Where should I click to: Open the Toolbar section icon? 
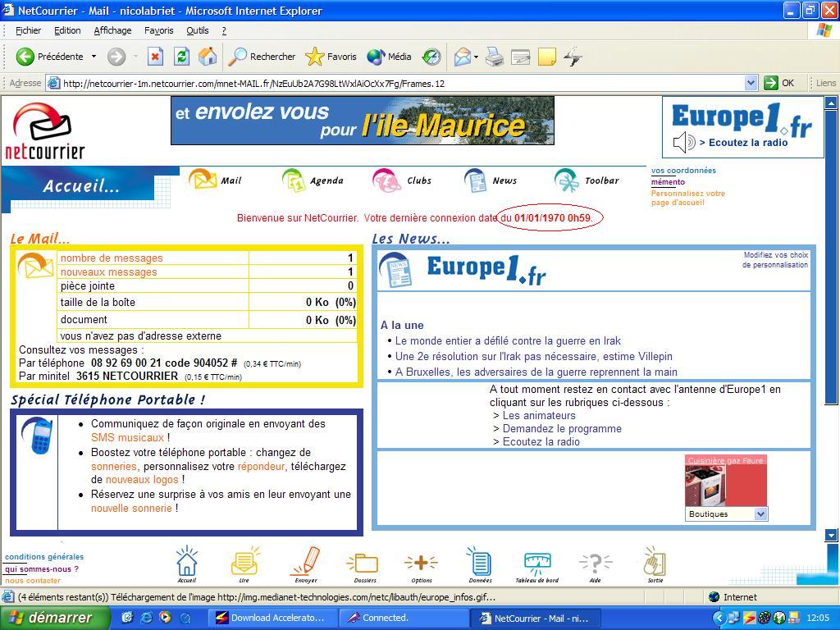567,180
